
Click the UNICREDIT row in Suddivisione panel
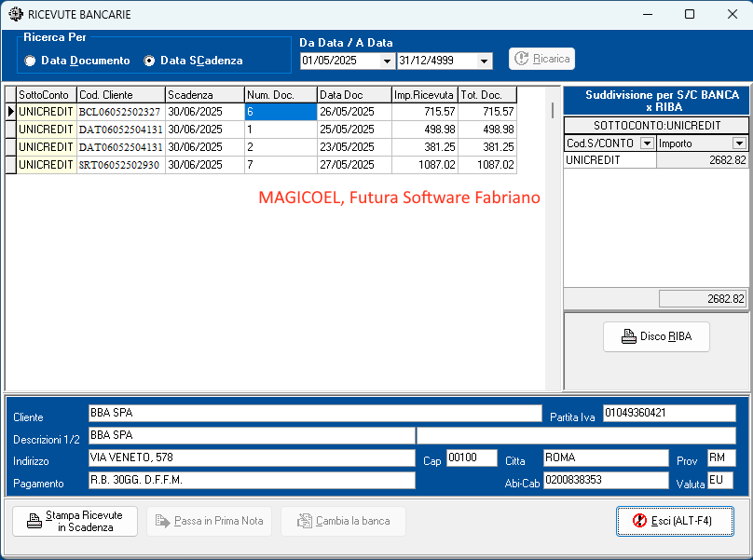(x=656, y=160)
